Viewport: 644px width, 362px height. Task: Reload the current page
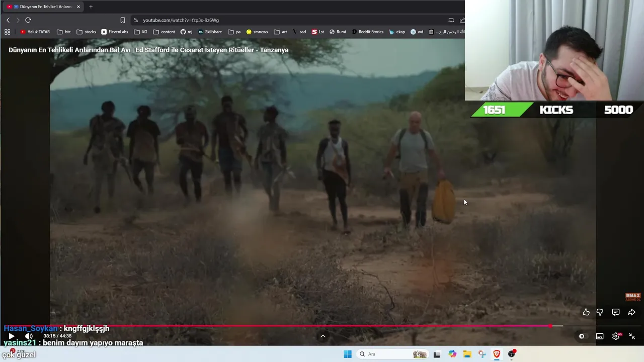pyautogui.click(x=28, y=20)
